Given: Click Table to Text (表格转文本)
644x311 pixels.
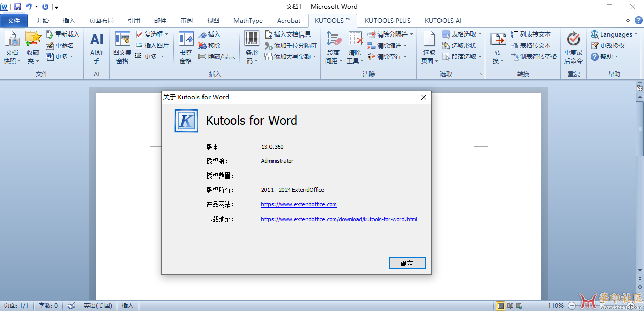Looking at the screenshot, I should (x=530, y=46).
